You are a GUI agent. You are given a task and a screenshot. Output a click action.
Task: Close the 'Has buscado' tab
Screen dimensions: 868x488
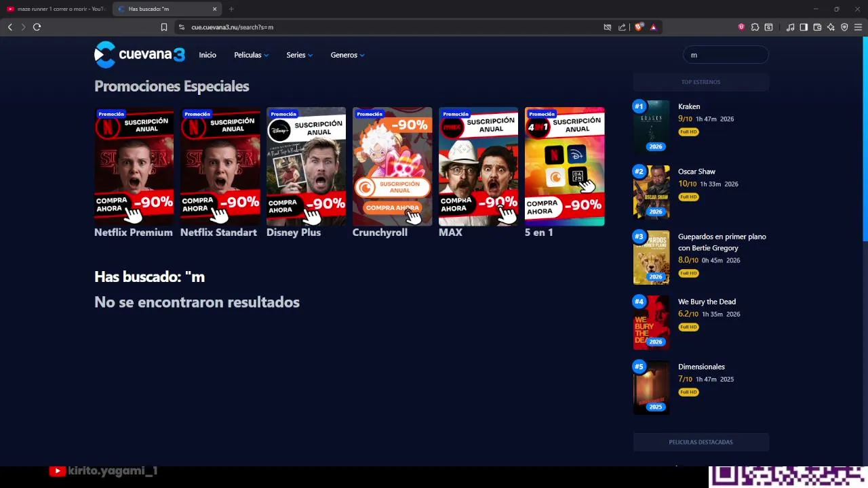click(215, 9)
